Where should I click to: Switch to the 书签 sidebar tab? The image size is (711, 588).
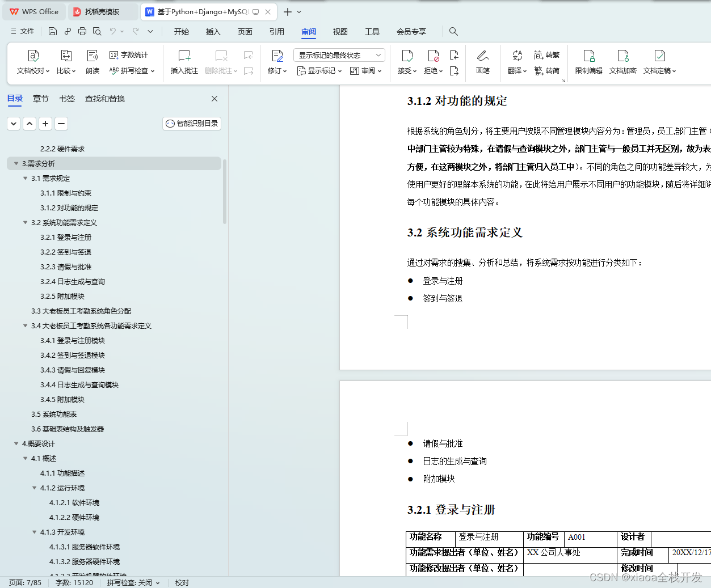pos(66,98)
